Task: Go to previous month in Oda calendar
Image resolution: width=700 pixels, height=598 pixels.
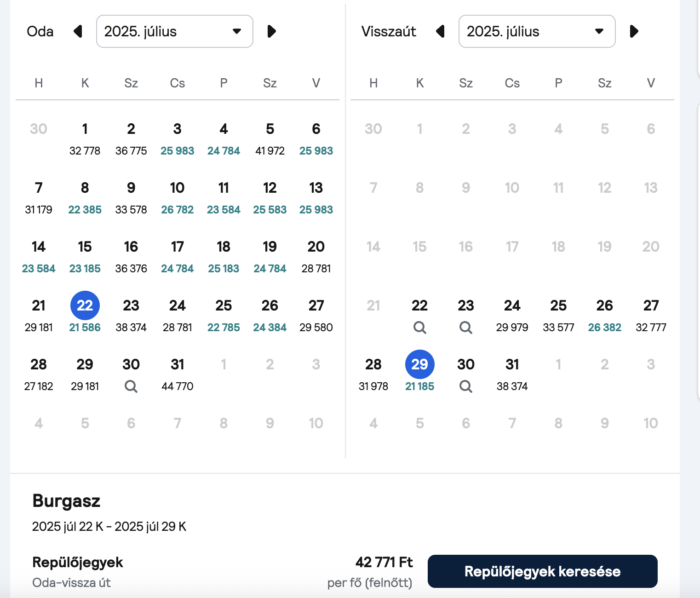Action: (x=78, y=31)
